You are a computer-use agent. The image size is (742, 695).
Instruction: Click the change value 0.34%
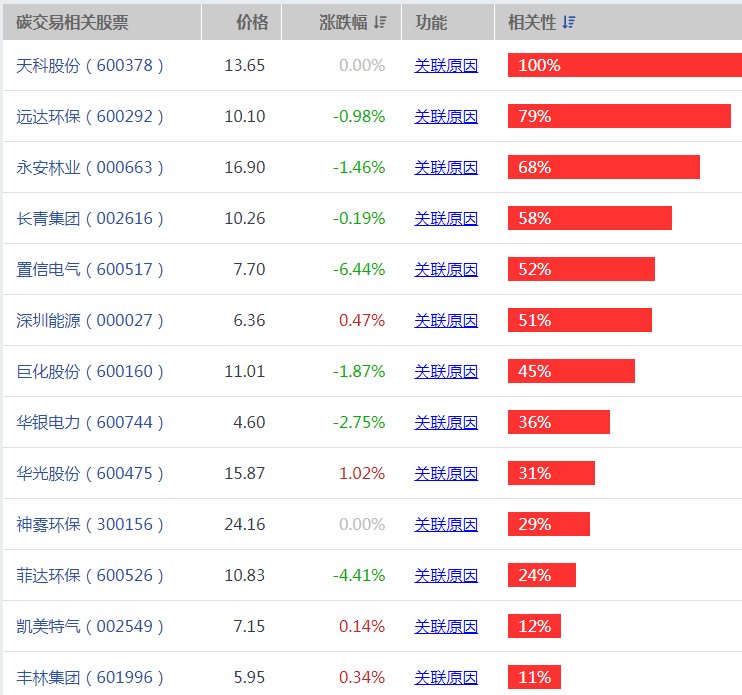click(362, 678)
